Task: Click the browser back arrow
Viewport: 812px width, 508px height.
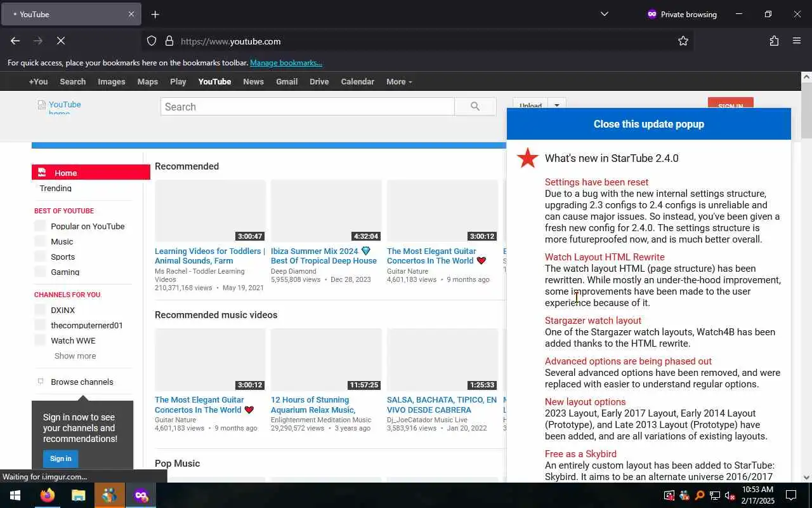Action: pyautogui.click(x=15, y=41)
